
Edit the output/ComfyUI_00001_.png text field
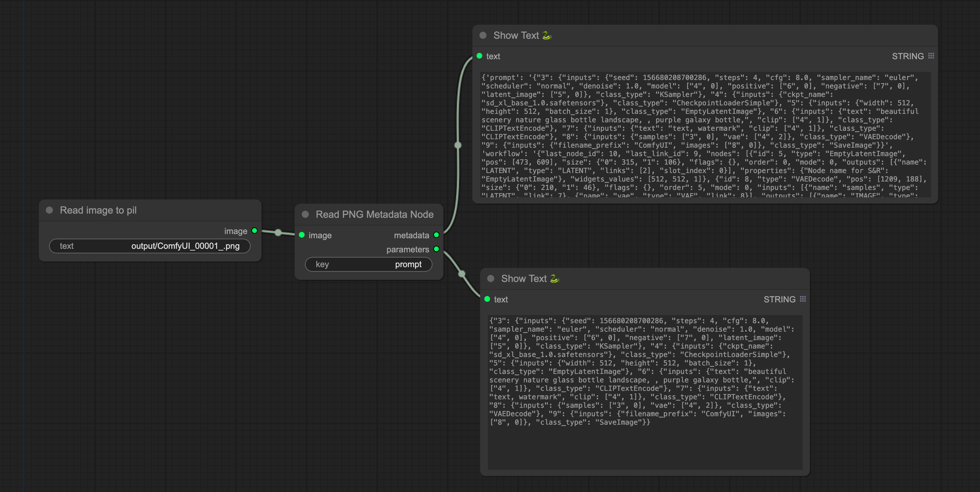(x=149, y=246)
